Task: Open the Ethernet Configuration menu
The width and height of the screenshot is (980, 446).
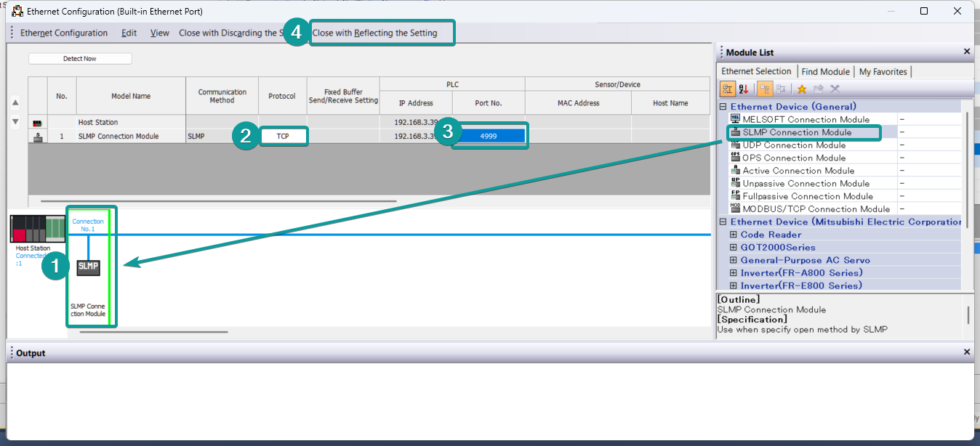Action: (x=64, y=33)
